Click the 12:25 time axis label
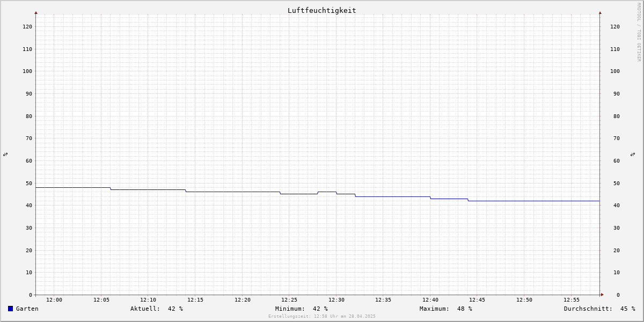Viewport: 644px width, 322px height. [289, 300]
